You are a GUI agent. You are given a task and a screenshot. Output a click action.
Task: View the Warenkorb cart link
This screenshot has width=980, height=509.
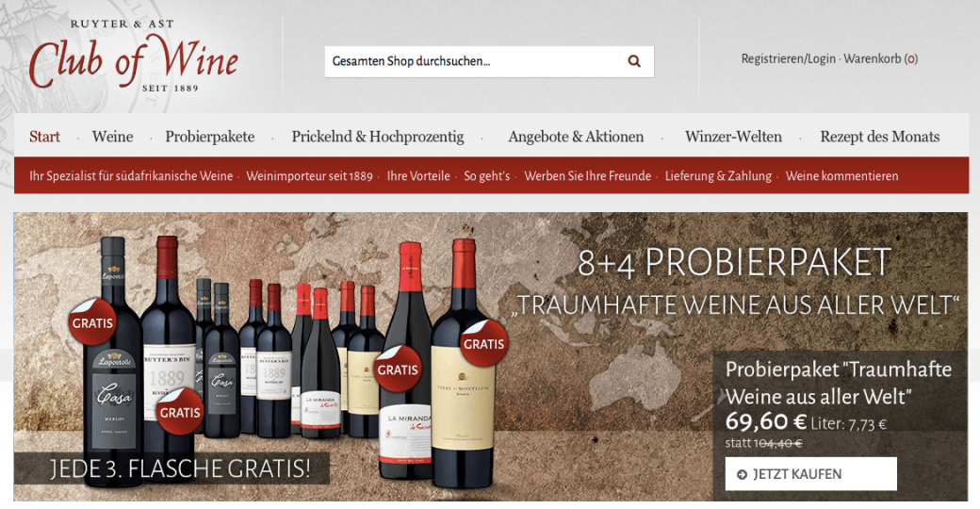click(881, 58)
